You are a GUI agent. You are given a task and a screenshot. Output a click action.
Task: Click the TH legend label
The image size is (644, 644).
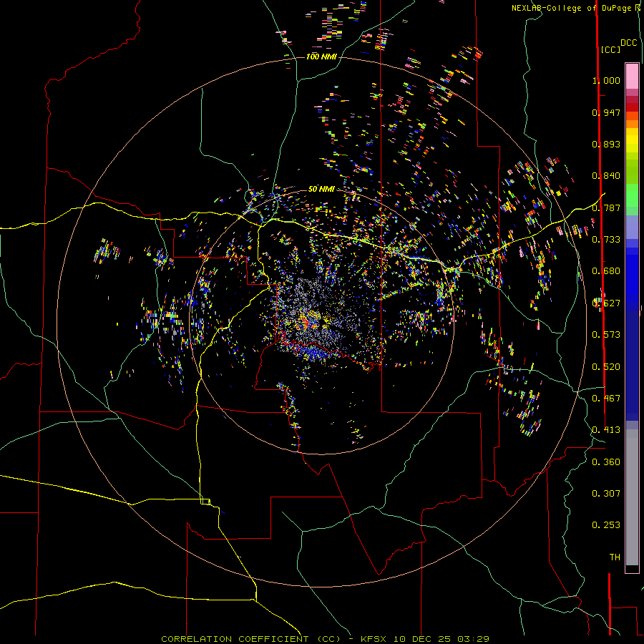[x=615, y=557]
